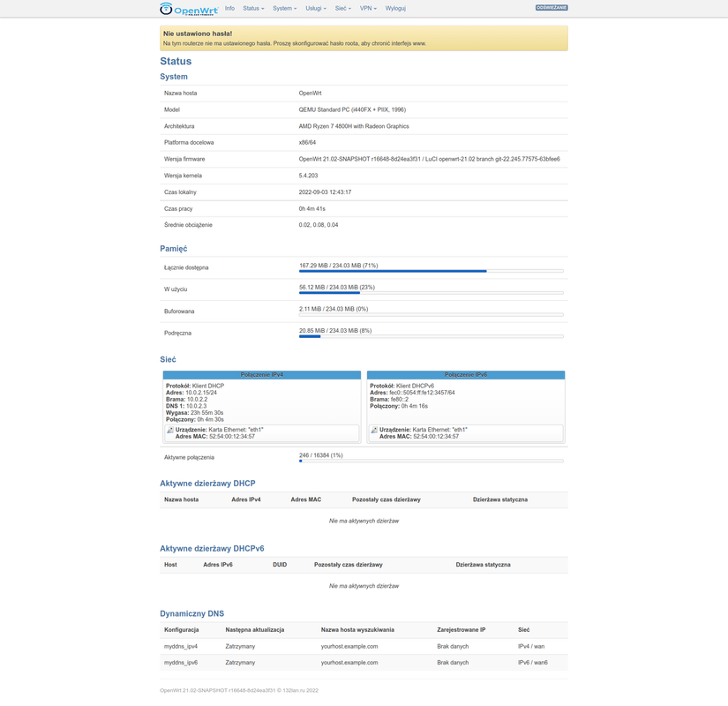Click the Buforowana memory progress bar
Viewport: 728px width, 706px height.
(x=432, y=314)
